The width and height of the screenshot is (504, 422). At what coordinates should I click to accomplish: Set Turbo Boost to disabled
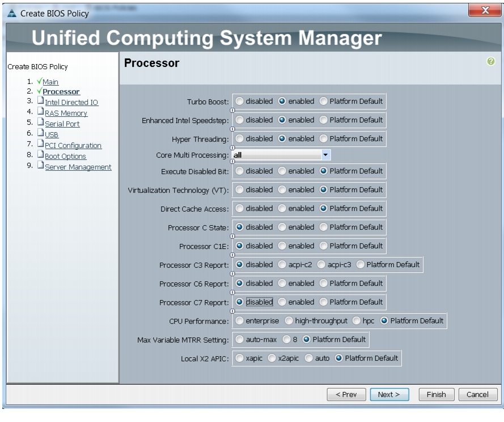coord(239,102)
